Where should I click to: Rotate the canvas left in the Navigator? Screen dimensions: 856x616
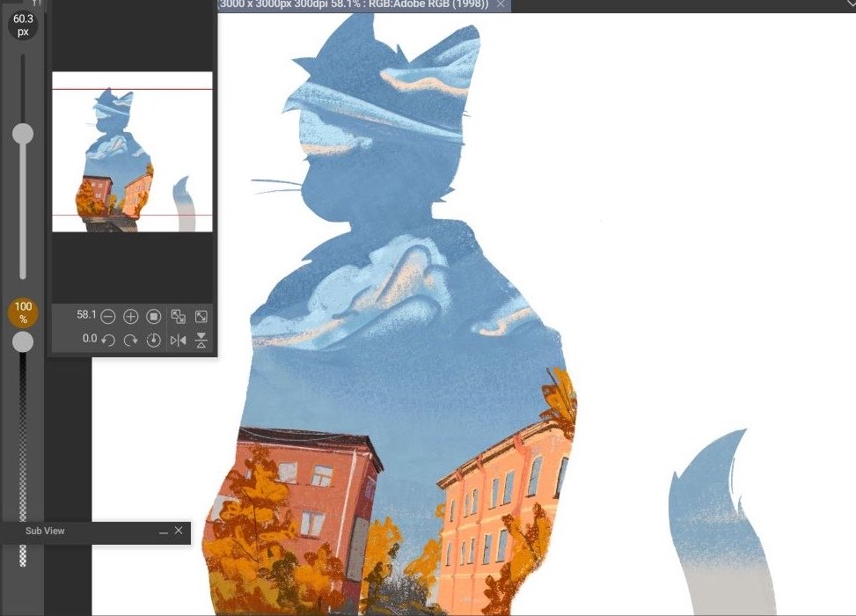tap(108, 341)
